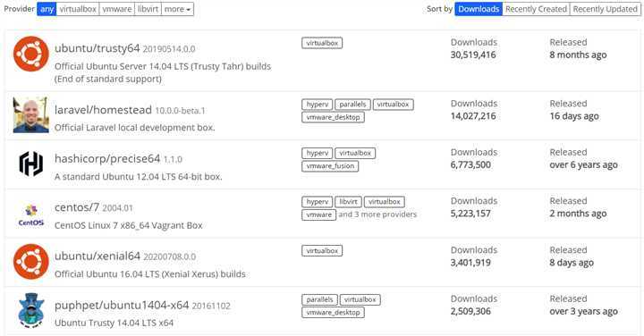Sort boxes by Recently Created
644x336 pixels.
click(x=536, y=9)
